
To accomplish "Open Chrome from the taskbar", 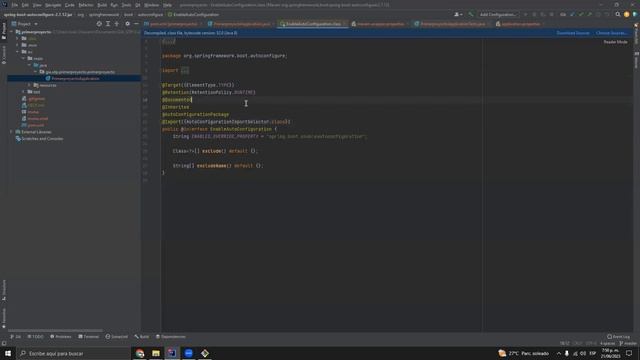I will pos(140,353).
